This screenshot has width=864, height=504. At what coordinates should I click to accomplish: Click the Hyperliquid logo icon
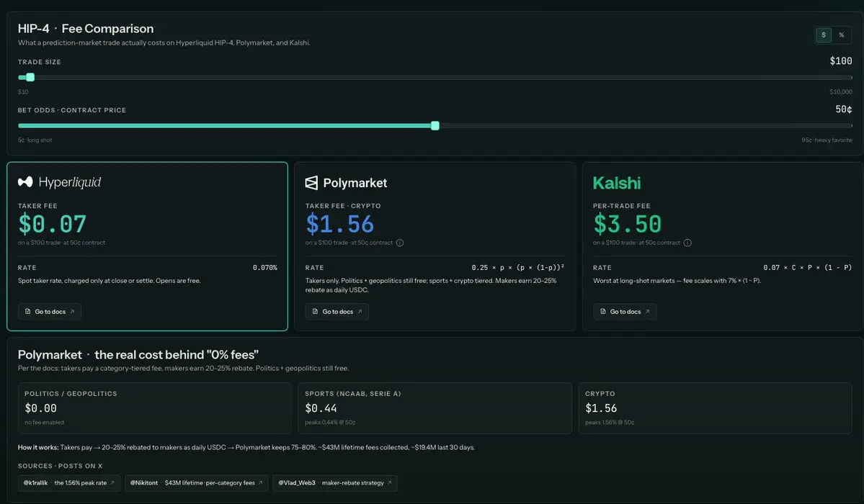(25, 181)
